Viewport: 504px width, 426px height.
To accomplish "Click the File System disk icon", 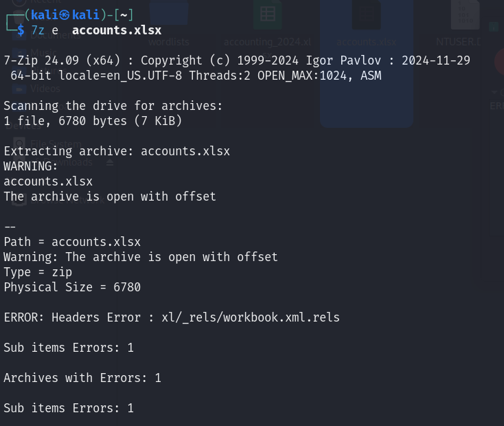I will pyautogui.click(x=19, y=144).
